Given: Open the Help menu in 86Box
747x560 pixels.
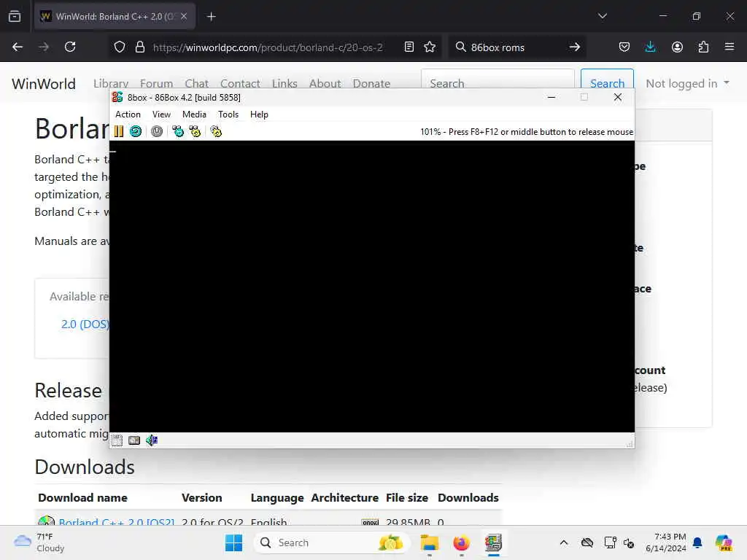Looking at the screenshot, I should 259,114.
